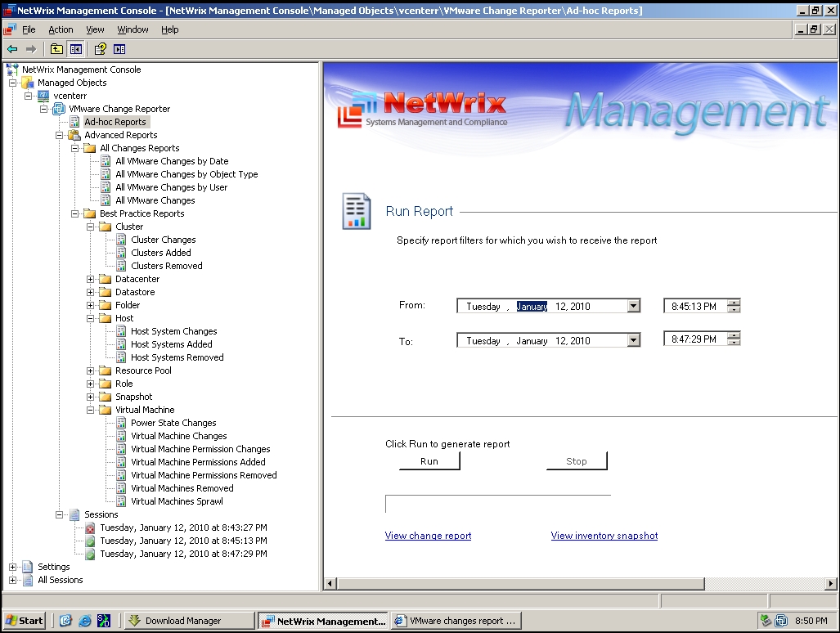The width and height of the screenshot is (840, 633).
Task: Click the session icon for 8:45:13 PM
Action: (90, 541)
